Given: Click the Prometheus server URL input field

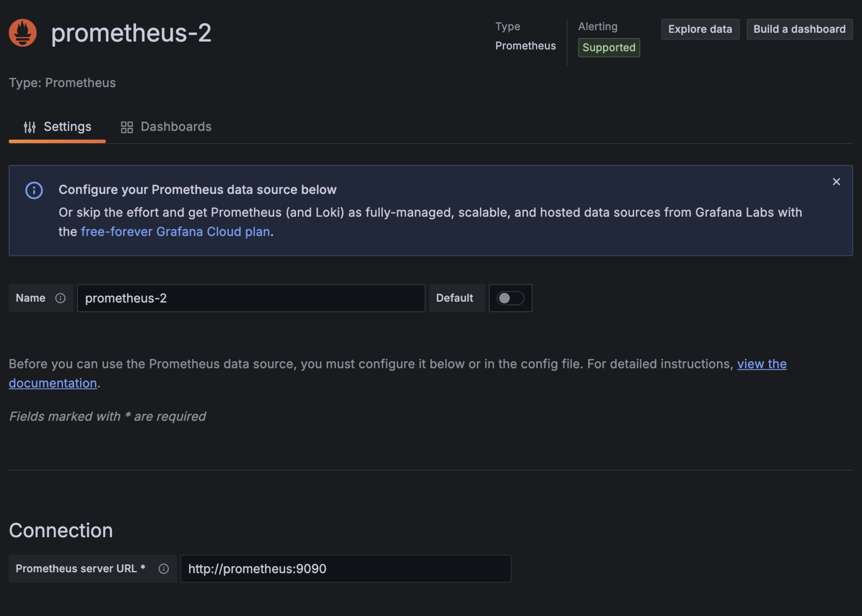Looking at the screenshot, I should [346, 569].
